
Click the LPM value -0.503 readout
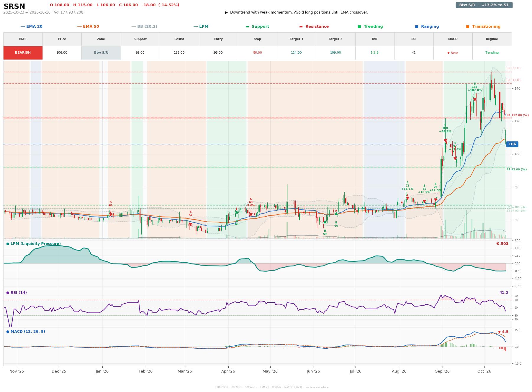(x=502, y=244)
